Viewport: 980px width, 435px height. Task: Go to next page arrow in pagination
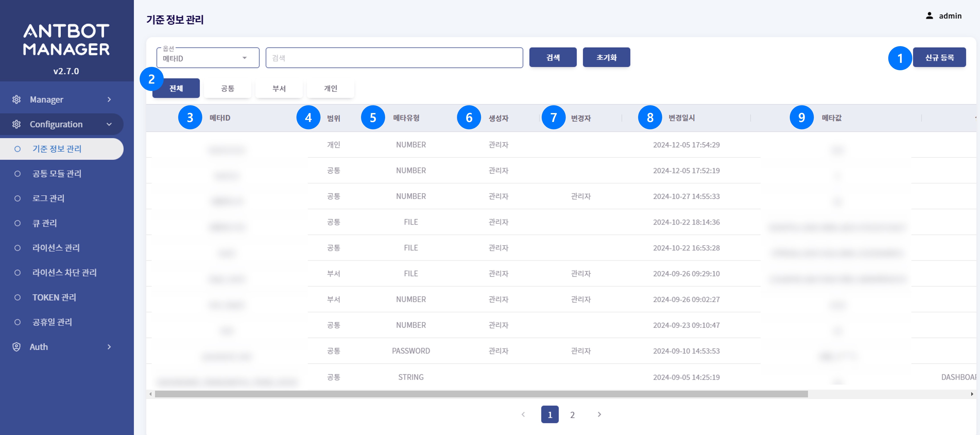599,414
